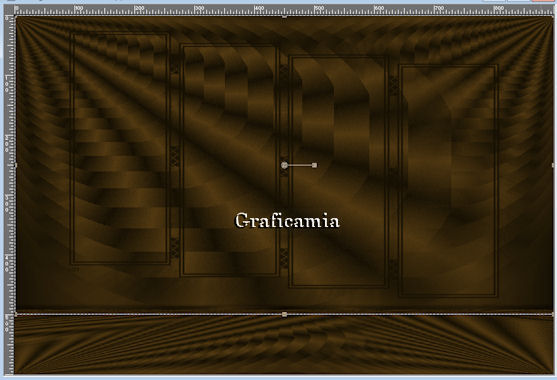Click the top-left corner selection handle

point(15,16)
